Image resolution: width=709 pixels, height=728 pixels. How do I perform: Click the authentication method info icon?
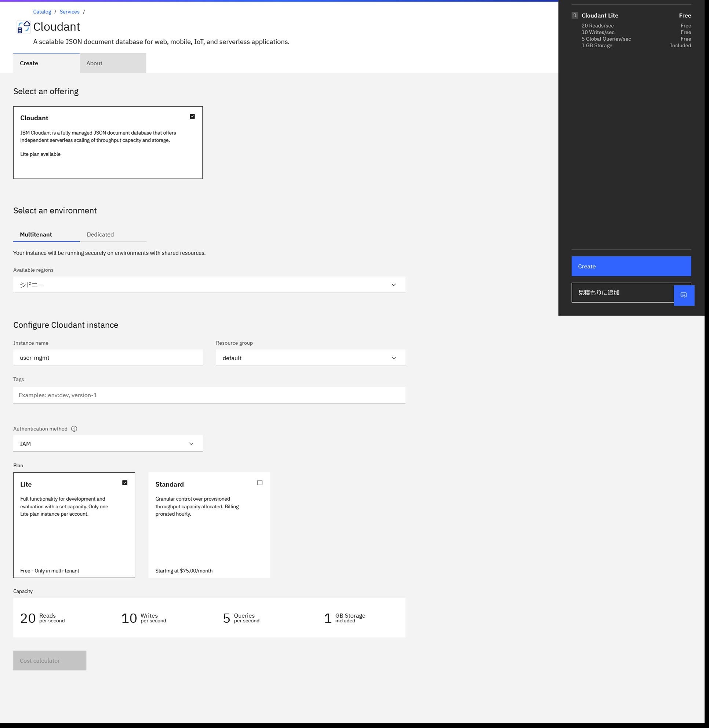pyautogui.click(x=74, y=429)
